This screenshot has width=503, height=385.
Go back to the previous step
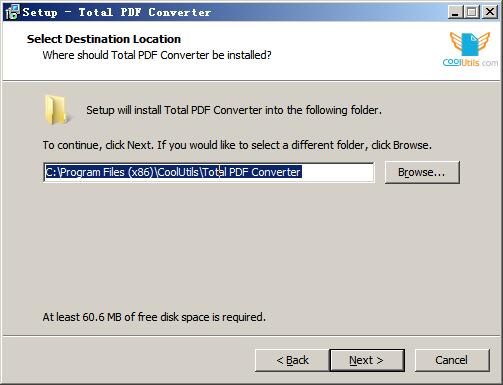point(292,360)
